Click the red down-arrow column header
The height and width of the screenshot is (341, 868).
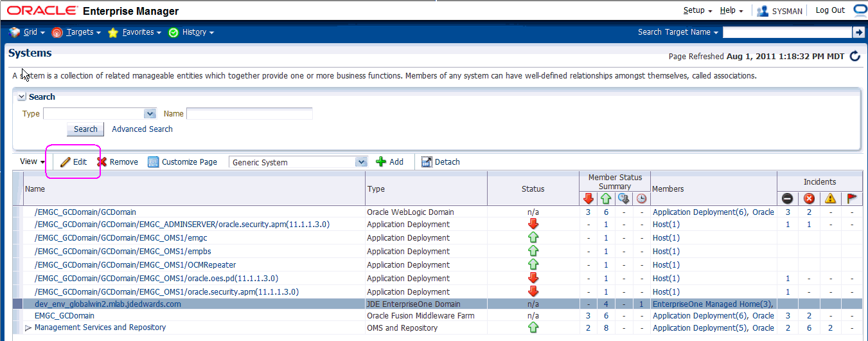(x=589, y=199)
